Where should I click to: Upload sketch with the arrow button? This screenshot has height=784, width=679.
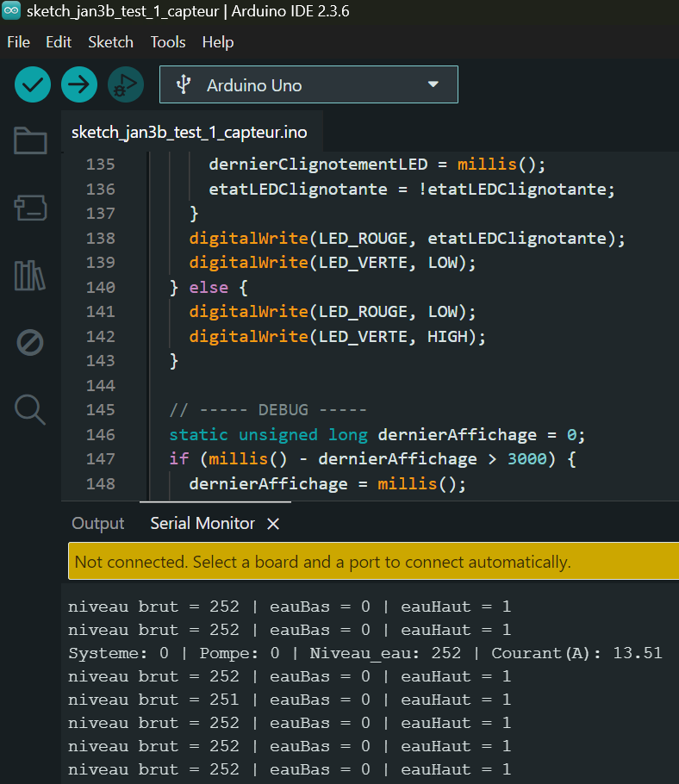(x=79, y=84)
